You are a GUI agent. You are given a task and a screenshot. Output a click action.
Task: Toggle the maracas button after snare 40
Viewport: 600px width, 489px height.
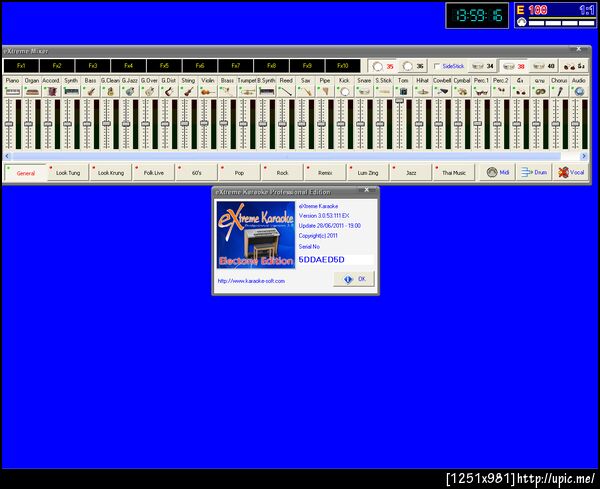point(573,66)
